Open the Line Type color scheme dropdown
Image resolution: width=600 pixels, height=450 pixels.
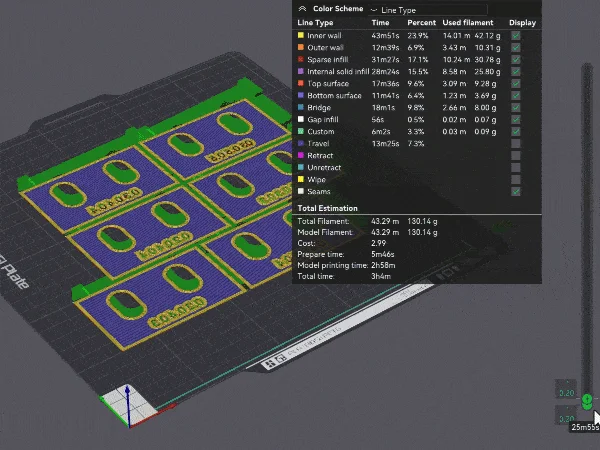(428, 10)
